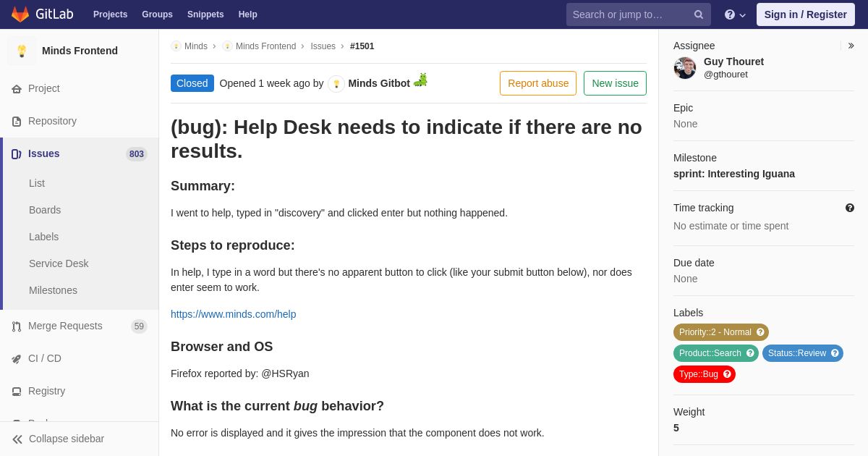Click the @HSRyan mention
868x456 pixels.
click(285, 373)
